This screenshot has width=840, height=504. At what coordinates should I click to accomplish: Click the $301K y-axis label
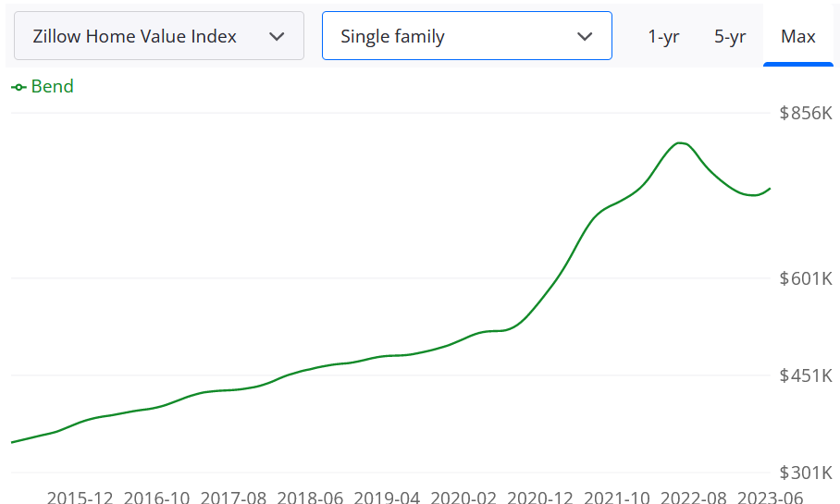click(x=806, y=473)
